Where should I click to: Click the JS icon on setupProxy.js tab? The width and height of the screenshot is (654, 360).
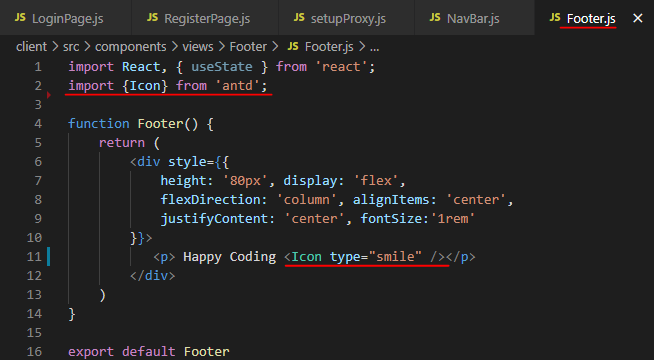[299, 18]
